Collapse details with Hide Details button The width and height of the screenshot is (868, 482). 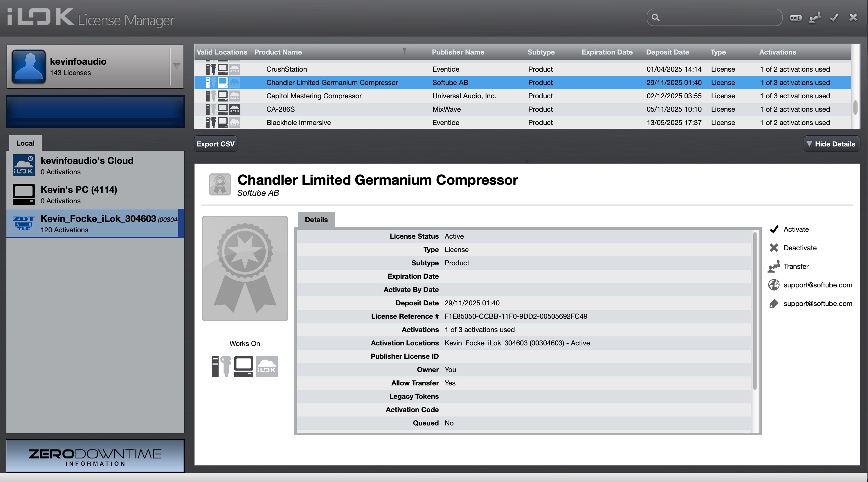tap(832, 144)
